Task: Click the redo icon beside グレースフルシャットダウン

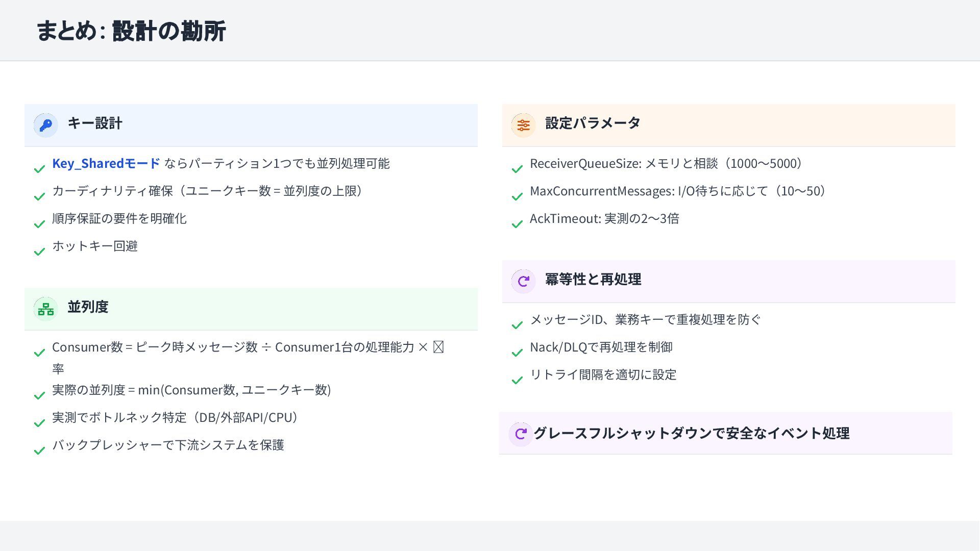Action: (521, 434)
